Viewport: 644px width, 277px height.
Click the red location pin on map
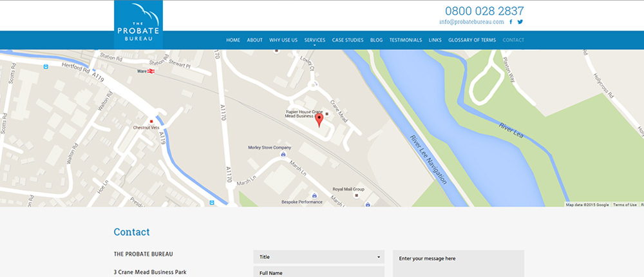(318, 119)
